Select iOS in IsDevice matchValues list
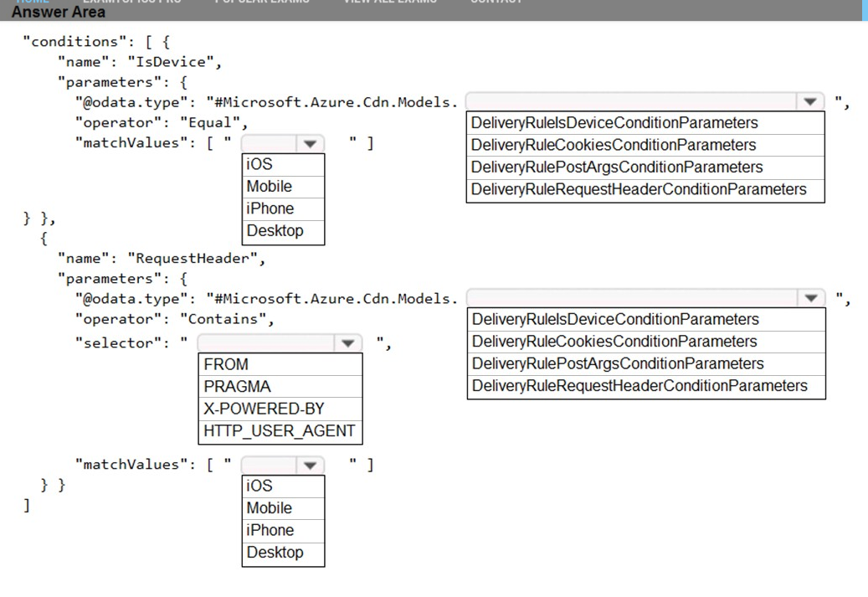 click(284, 164)
